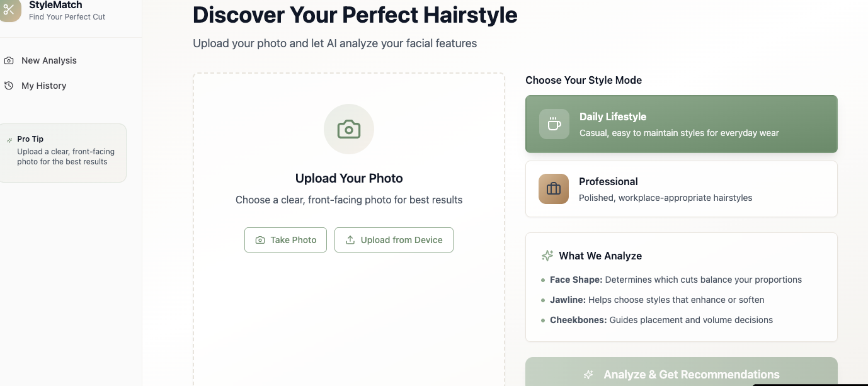868x386 pixels.
Task: Click the coffee cup icon on Daily Lifestyle
Action: (554, 124)
